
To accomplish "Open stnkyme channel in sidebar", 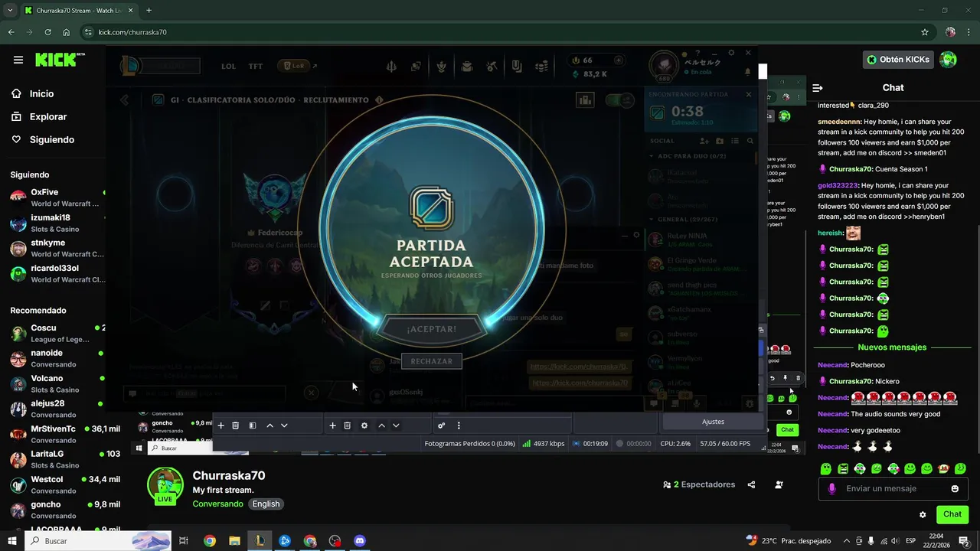I will 57,248.
